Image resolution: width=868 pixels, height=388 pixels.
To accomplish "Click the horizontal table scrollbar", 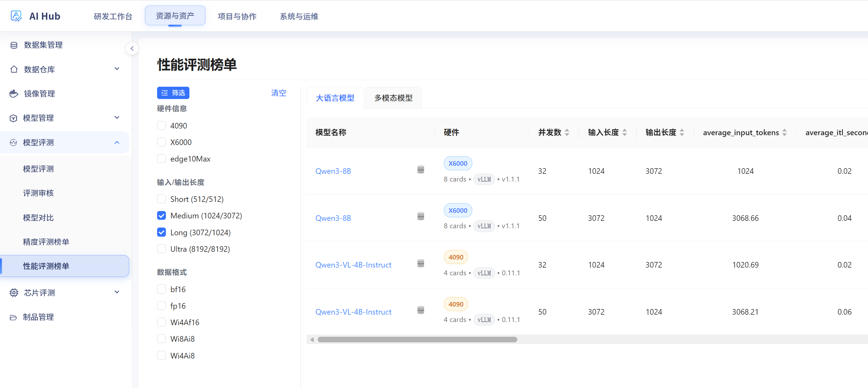I will tap(417, 340).
